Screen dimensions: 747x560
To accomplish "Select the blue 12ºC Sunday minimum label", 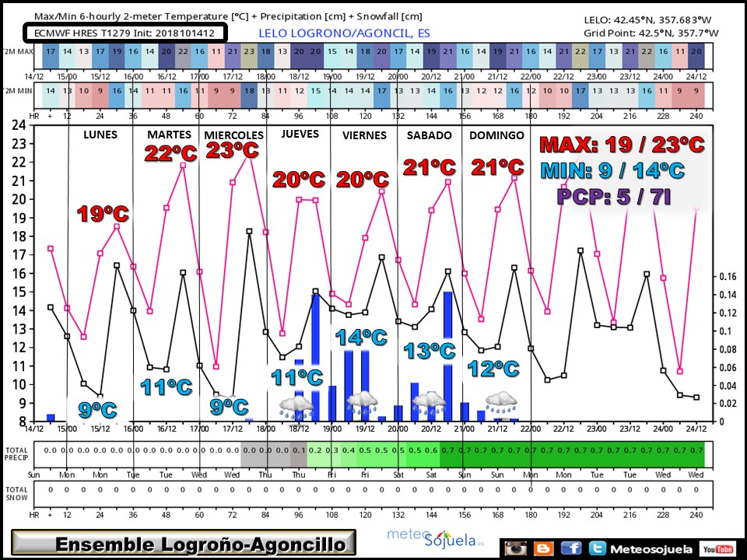I will click(x=493, y=369).
